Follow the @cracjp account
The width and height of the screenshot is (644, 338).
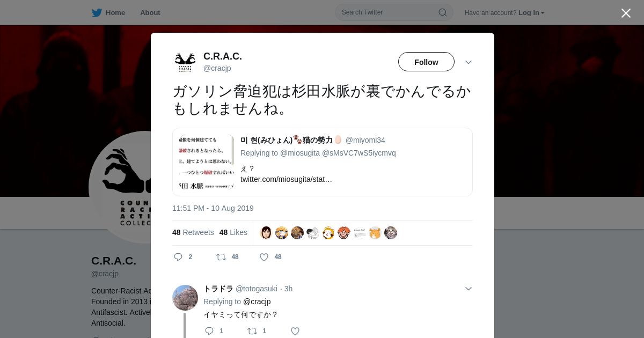pos(426,62)
